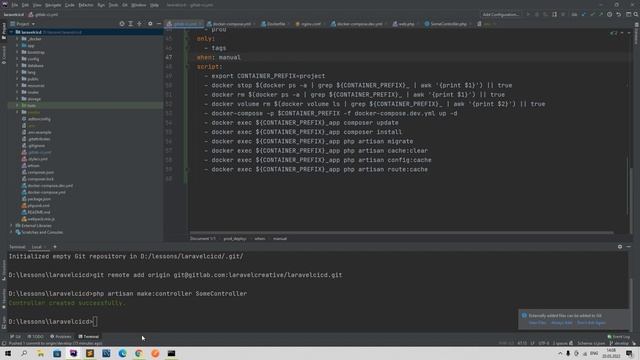Click the VCS rollback undo arrow icon
The width and height of the screenshot is (640, 360).
pos(618,15)
